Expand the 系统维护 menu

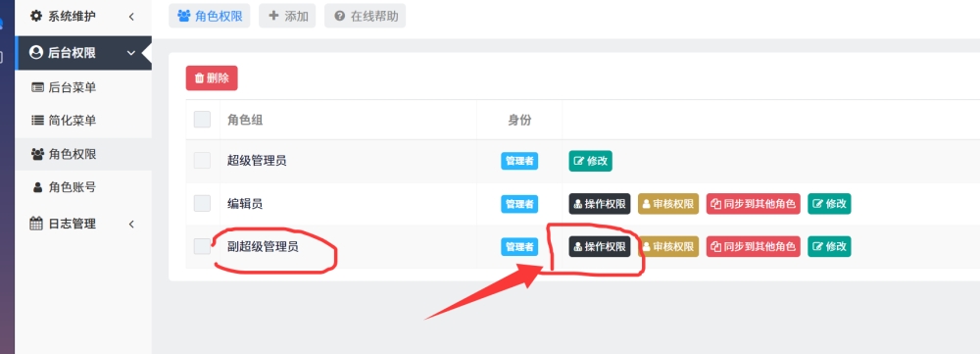coord(83,17)
